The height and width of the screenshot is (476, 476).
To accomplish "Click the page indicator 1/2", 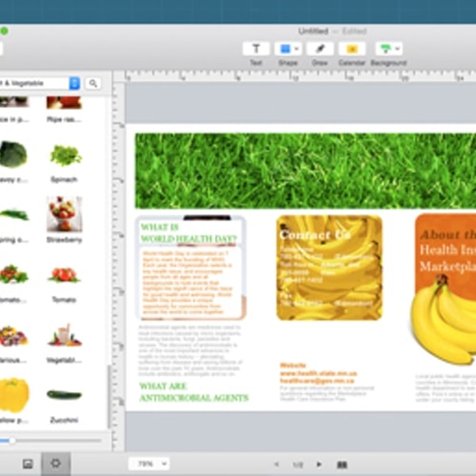I will (297, 464).
